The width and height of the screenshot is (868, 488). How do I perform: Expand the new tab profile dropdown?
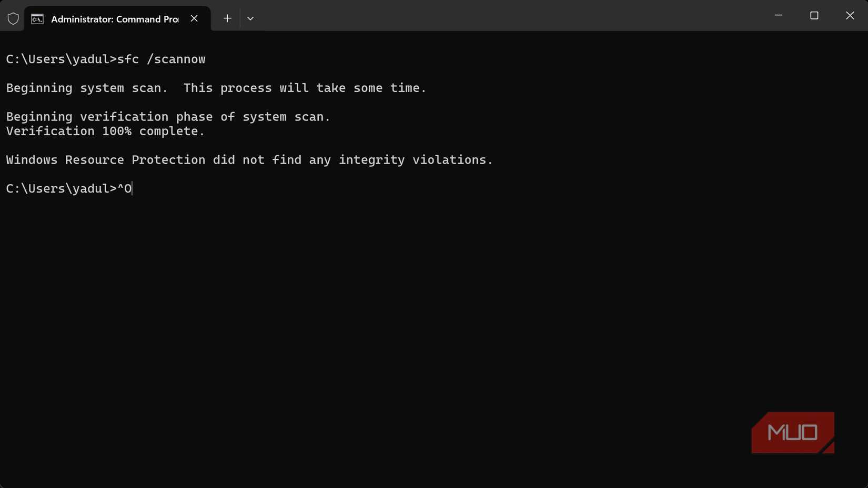click(250, 18)
